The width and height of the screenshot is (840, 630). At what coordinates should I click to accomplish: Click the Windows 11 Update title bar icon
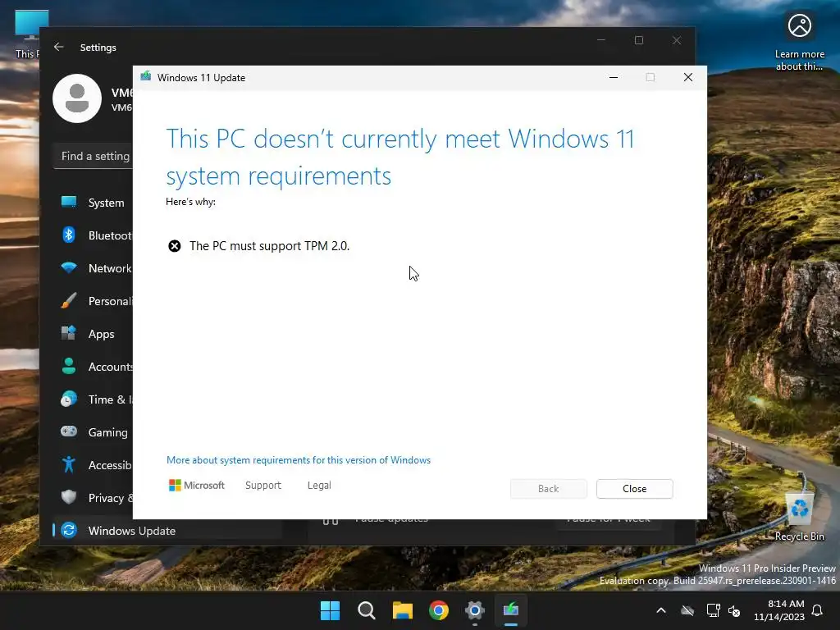coord(146,77)
